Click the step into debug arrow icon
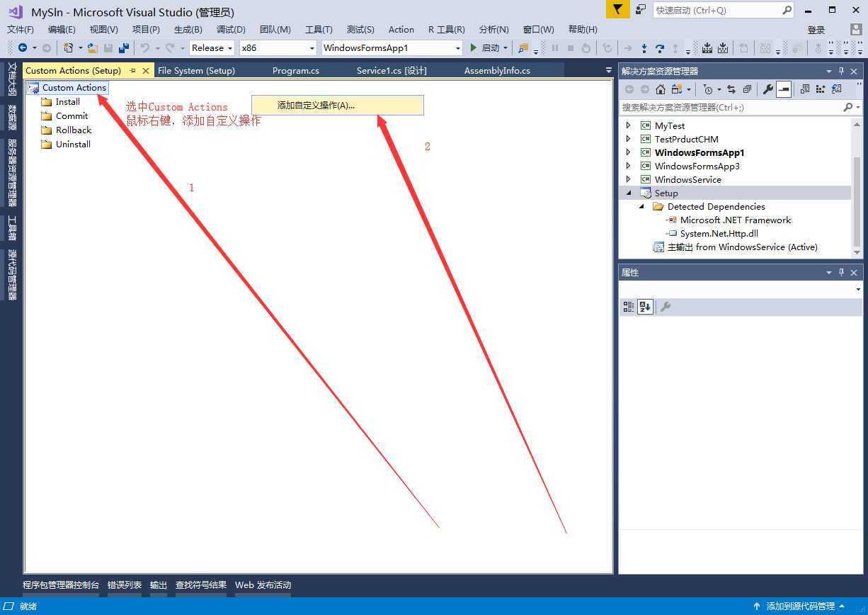Screen dimensions: 868x615 644,48
